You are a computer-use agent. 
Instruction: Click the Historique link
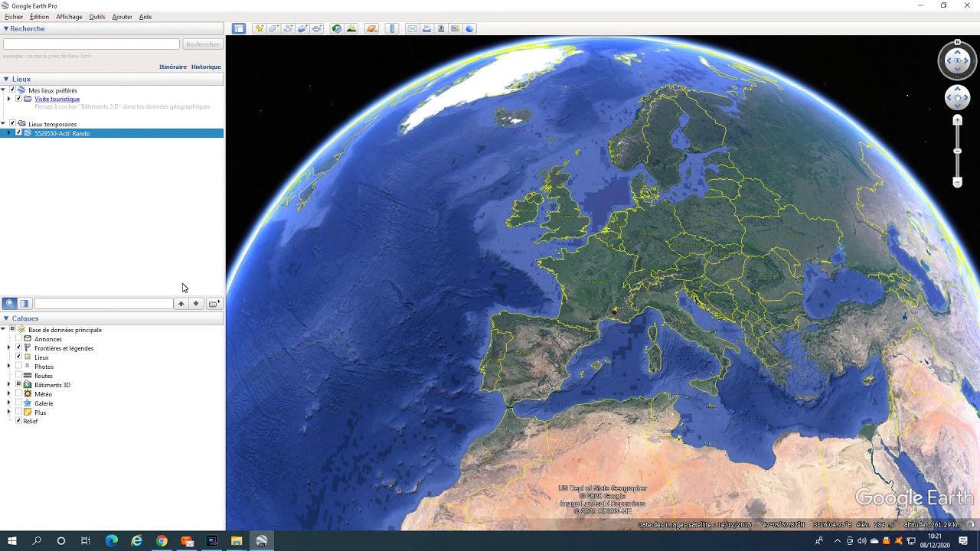206,67
